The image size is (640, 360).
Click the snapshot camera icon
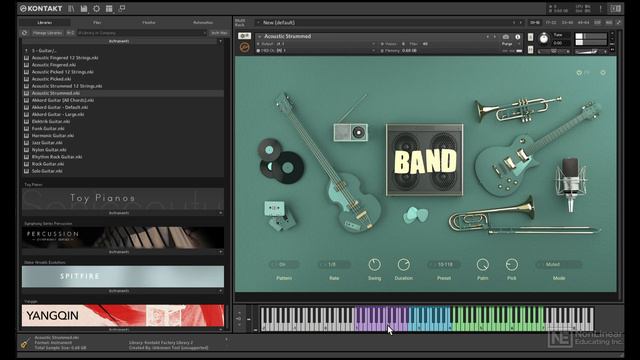click(x=506, y=37)
